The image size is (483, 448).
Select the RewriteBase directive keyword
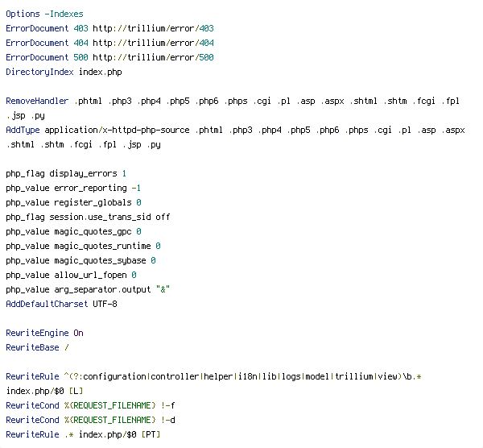pos(32,347)
